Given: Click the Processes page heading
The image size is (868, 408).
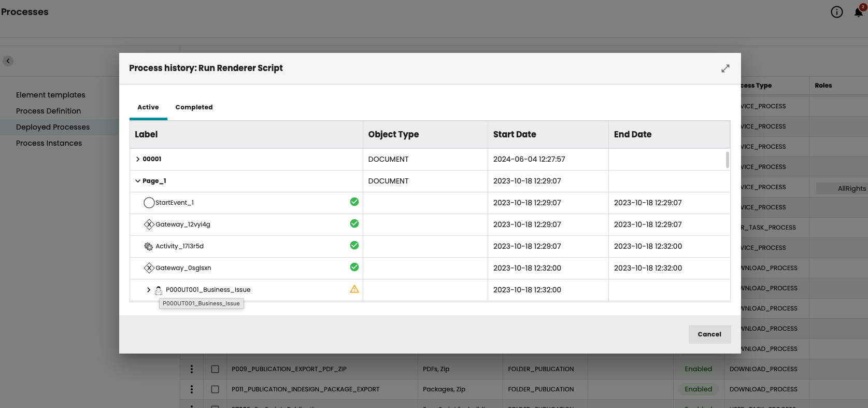Looking at the screenshot, I should (x=25, y=12).
